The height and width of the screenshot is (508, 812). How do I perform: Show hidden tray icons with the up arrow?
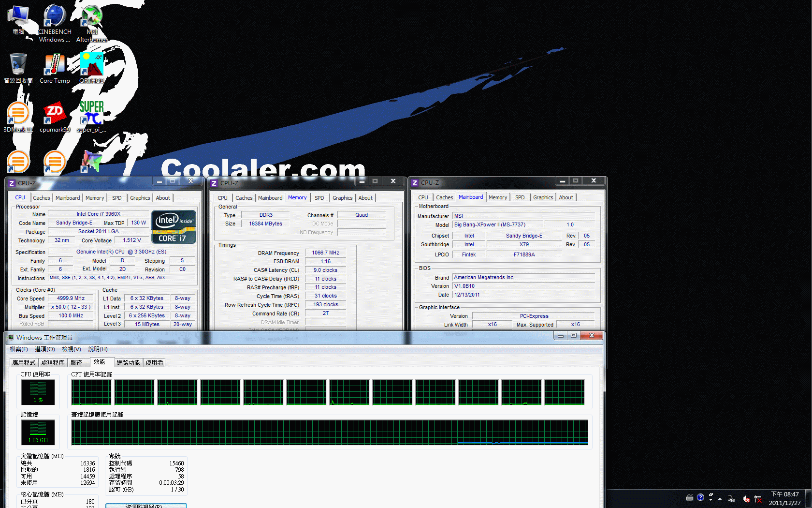click(x=720, y=499)
